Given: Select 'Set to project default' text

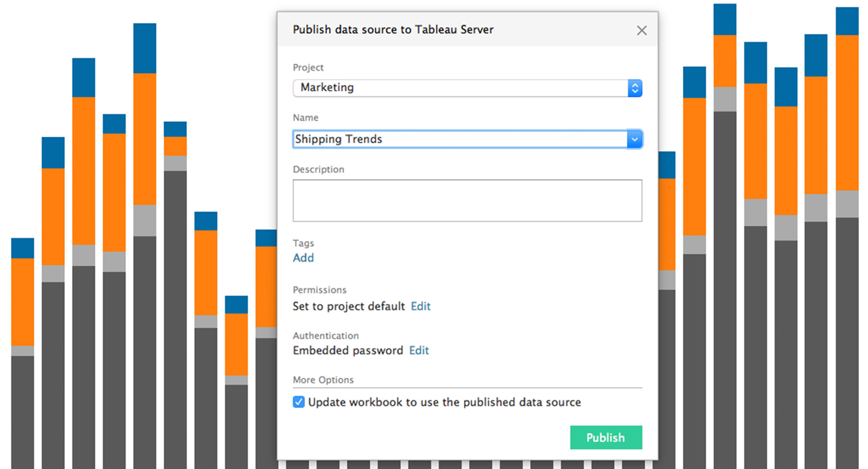Looking at the screenshot, I should click(349, 306).
